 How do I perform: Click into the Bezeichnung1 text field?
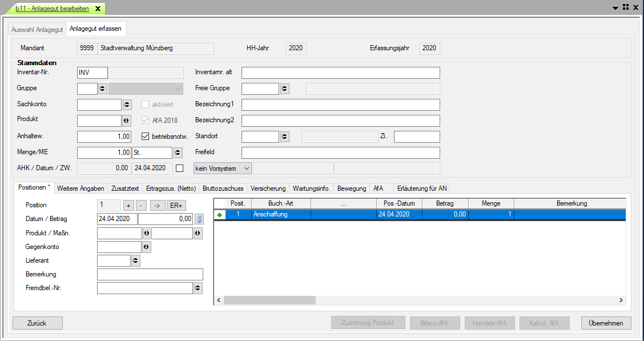pyautogui.click(x=340, y=105)
